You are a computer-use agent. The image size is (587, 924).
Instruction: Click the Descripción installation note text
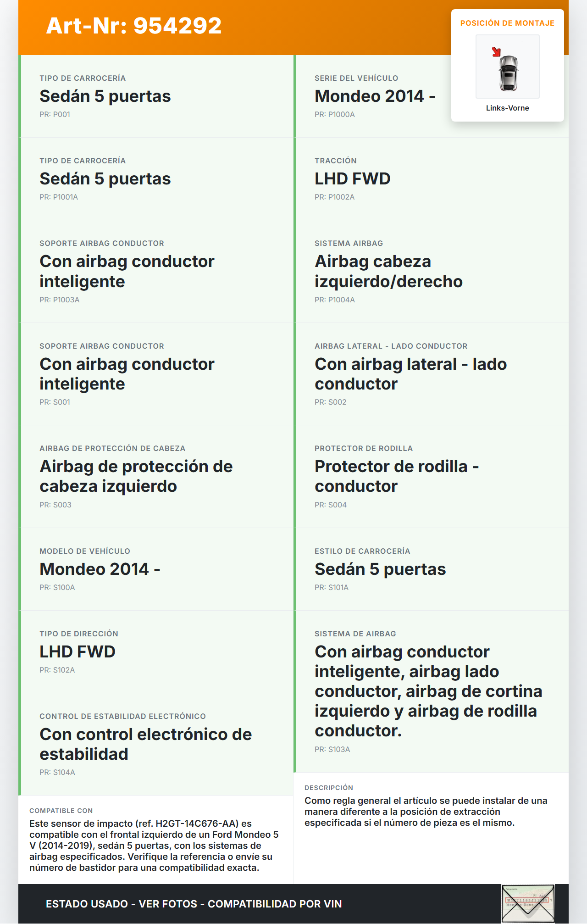pyautogui.click(x=426, y=812)
